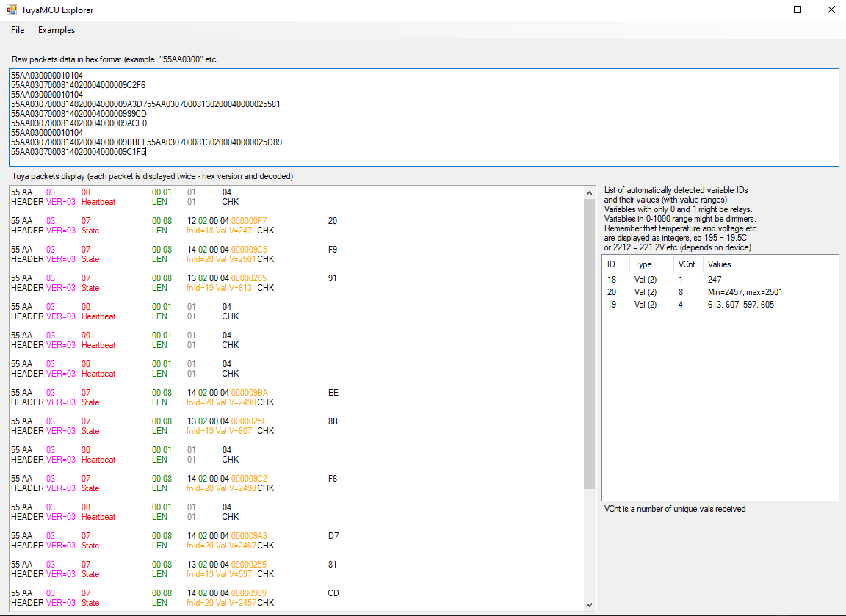Select the variable row with ID 20
The height and width of the screenshot is (616, 846).
(x=720, y=291)
